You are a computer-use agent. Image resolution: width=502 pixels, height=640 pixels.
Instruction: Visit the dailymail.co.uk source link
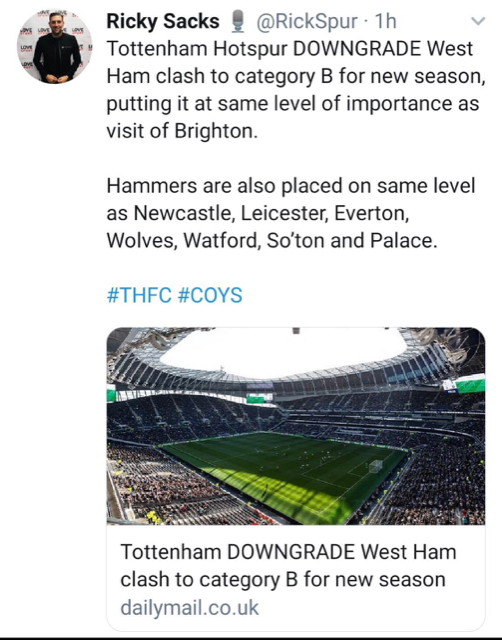point(189,608)
